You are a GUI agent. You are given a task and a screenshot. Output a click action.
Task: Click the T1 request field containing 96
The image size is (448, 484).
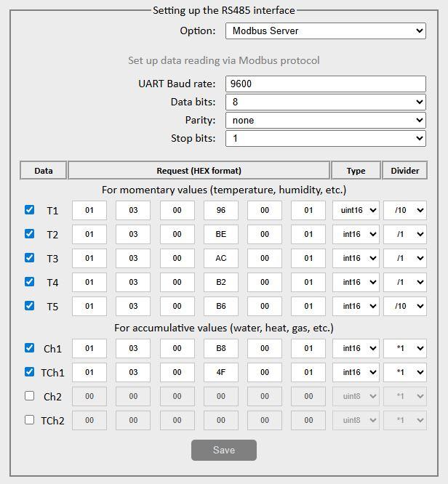click(221, 211)
